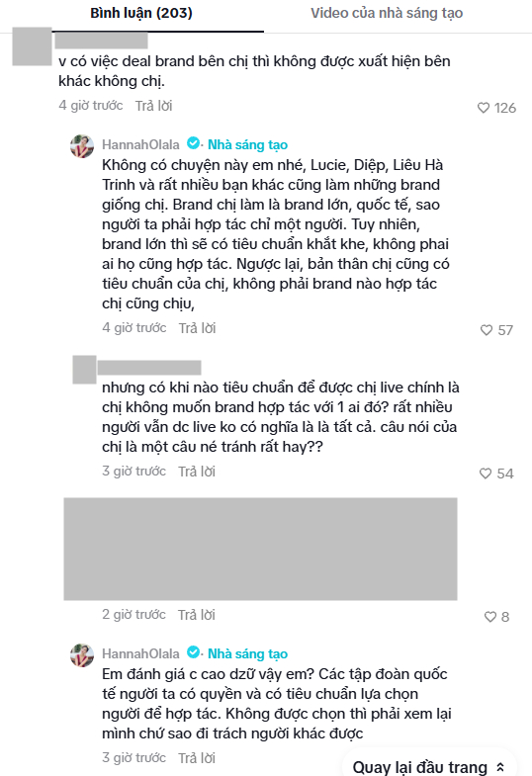Like the comment with 126 likes
532x776 pixels.
pyautogui.click(x=484, y=108)
